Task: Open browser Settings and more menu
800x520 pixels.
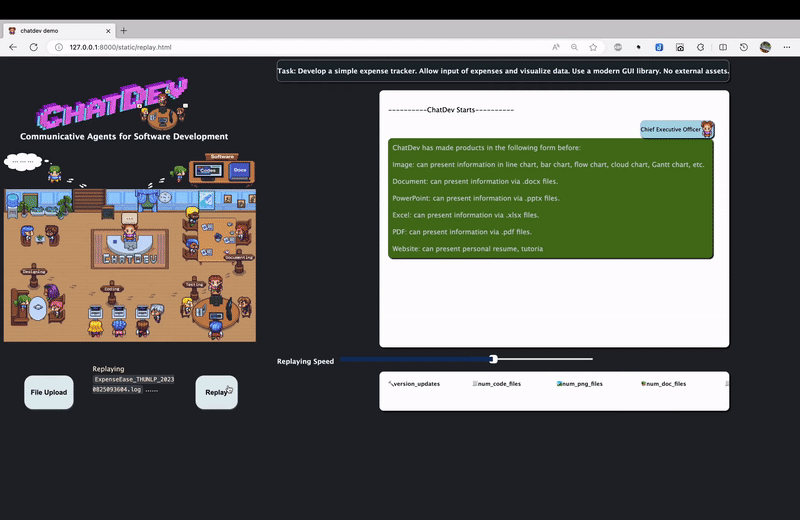Action: click(787, 47)
